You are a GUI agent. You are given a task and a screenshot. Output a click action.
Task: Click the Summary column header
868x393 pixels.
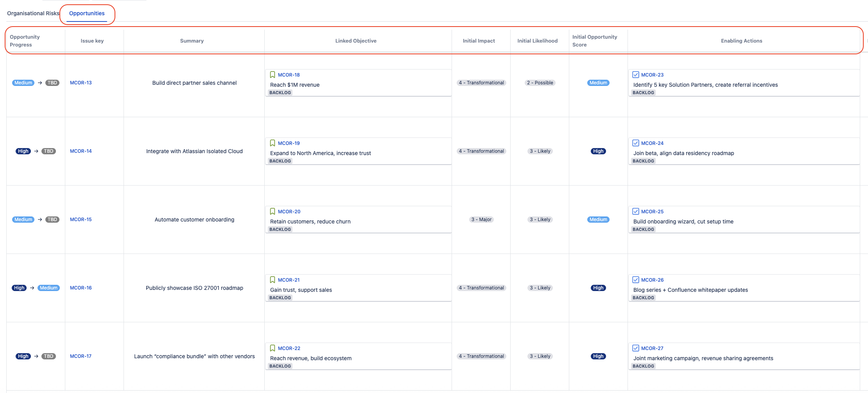click(x=192, y=41)
